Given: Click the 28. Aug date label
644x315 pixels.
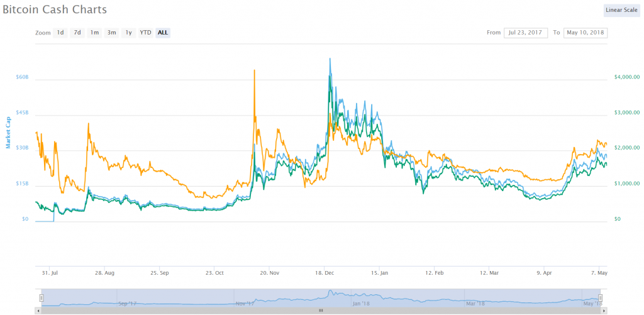Looking at the screenshot, I should (105, 273).
